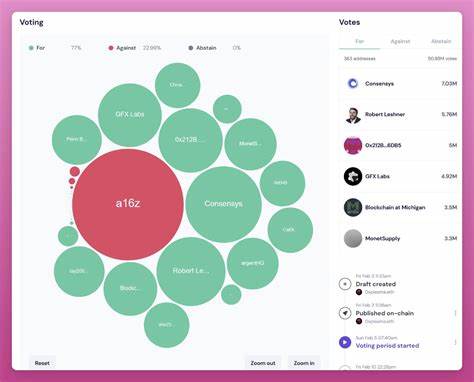The height and width of the screenshot is (382, 474).
Task: Click Draft created timeline entry text
Action: point(376,284)
